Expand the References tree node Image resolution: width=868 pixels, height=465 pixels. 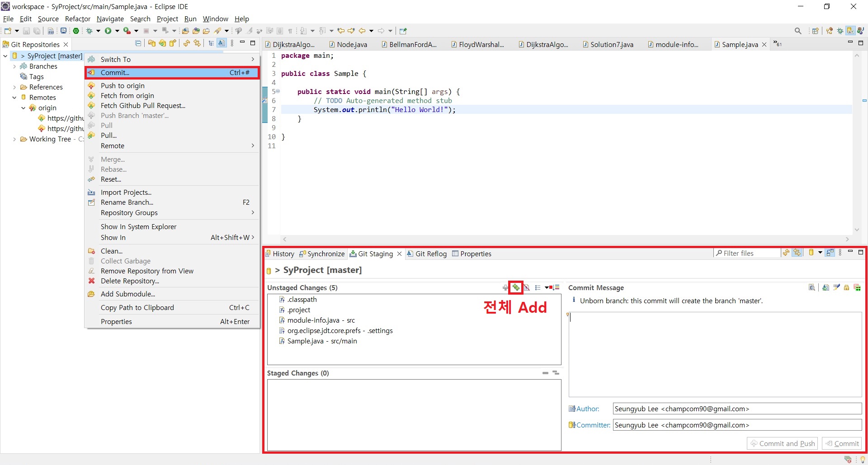pos(14,87)
